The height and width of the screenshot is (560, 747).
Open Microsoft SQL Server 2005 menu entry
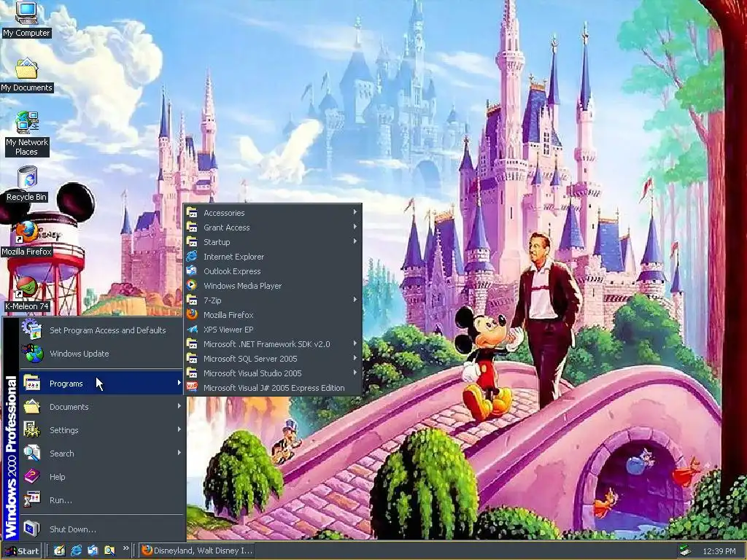(x=273, y=359)
